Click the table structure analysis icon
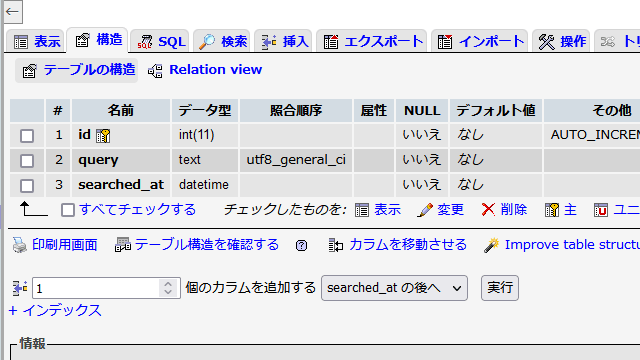 click(123, 245)
